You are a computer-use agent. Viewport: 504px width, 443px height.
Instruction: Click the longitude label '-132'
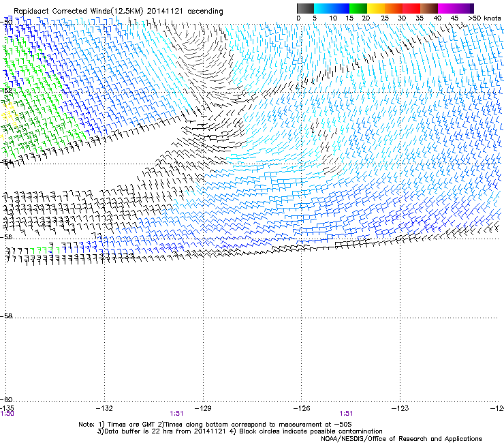[x=104, y=408]
